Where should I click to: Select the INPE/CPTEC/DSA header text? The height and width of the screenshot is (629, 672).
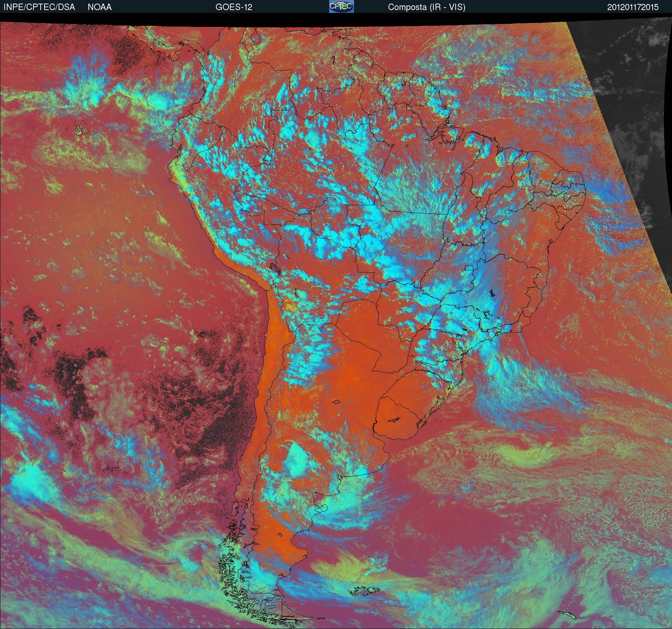tap(39, 7)
